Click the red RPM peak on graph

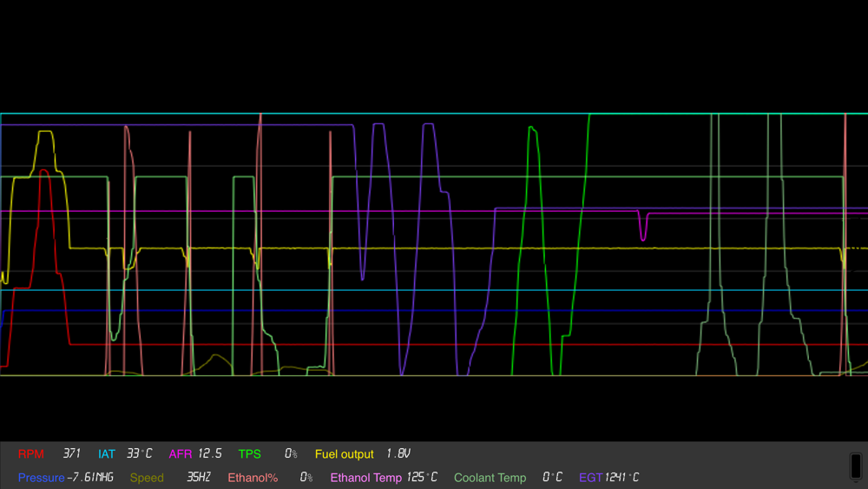click(43, 172)
